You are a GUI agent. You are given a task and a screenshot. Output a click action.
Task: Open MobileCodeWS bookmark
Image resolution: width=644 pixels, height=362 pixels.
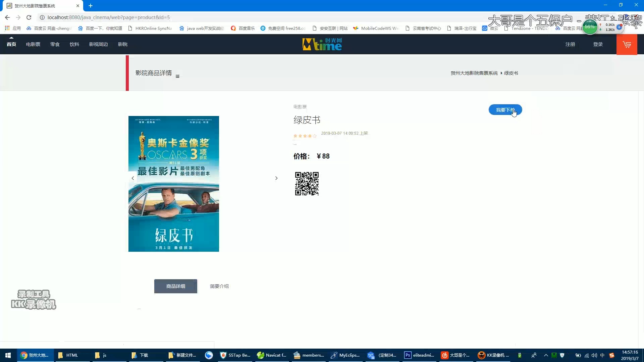tap(376, 28)
